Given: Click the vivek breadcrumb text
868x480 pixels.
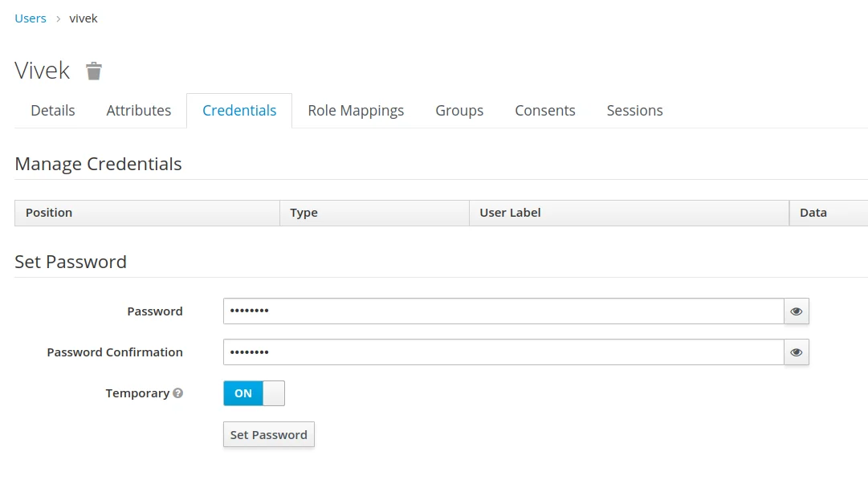Looking at the screenshot, I should point(84,18).
